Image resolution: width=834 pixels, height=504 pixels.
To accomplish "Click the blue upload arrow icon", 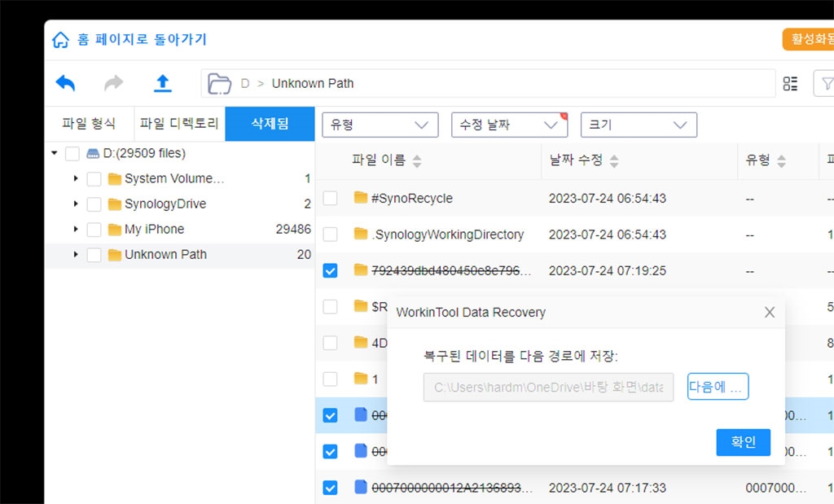I will pyautogui.click(x=163, y=84).
